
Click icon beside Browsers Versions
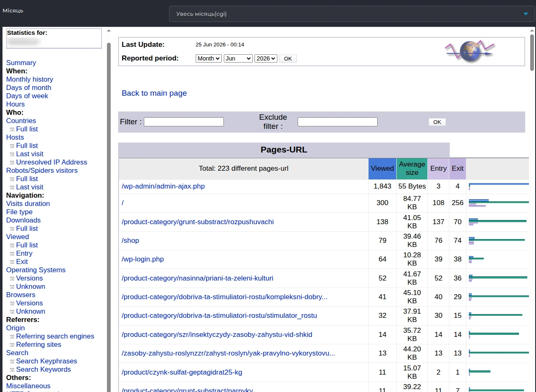point(12,303)
